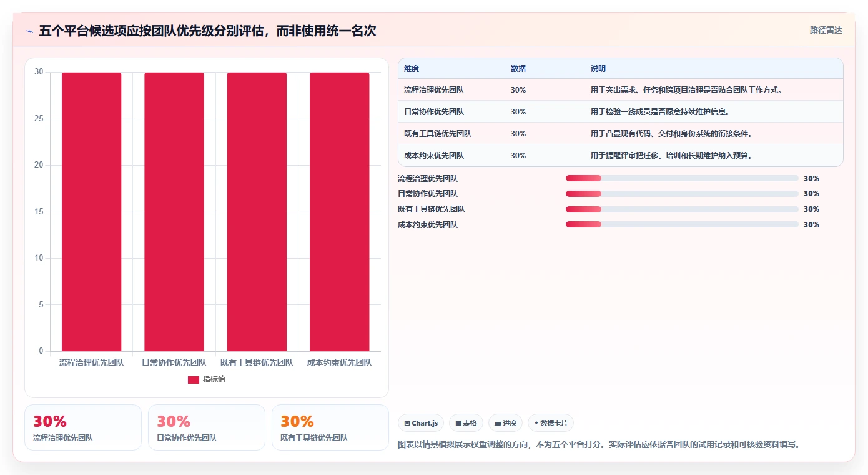The image size is (868, 475).
Task: Click x-axis label 成本约束优先团队
Action: (x=340, y=362)
